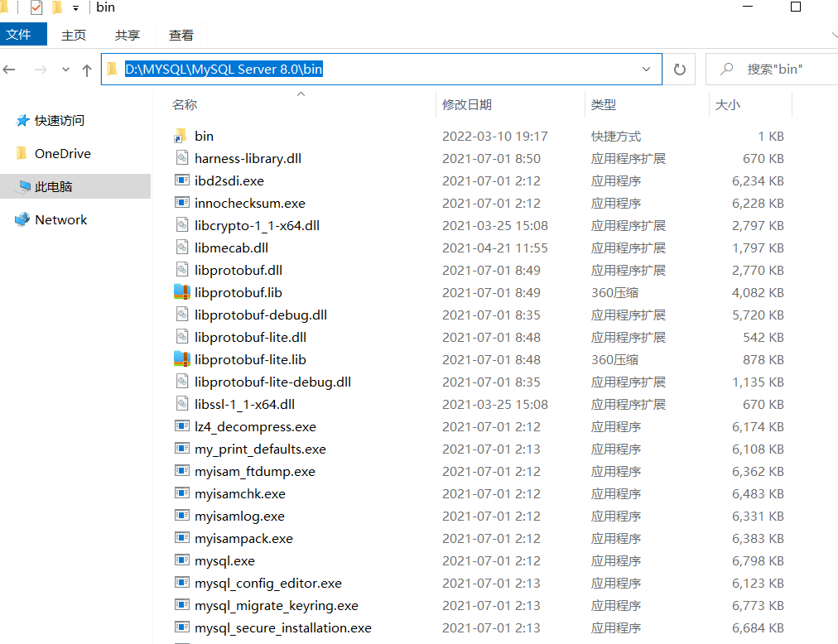Click the mysql_config_editor.exe application icon
The width and height of the screenshot is (838, 644).
(x=182, y=583)
